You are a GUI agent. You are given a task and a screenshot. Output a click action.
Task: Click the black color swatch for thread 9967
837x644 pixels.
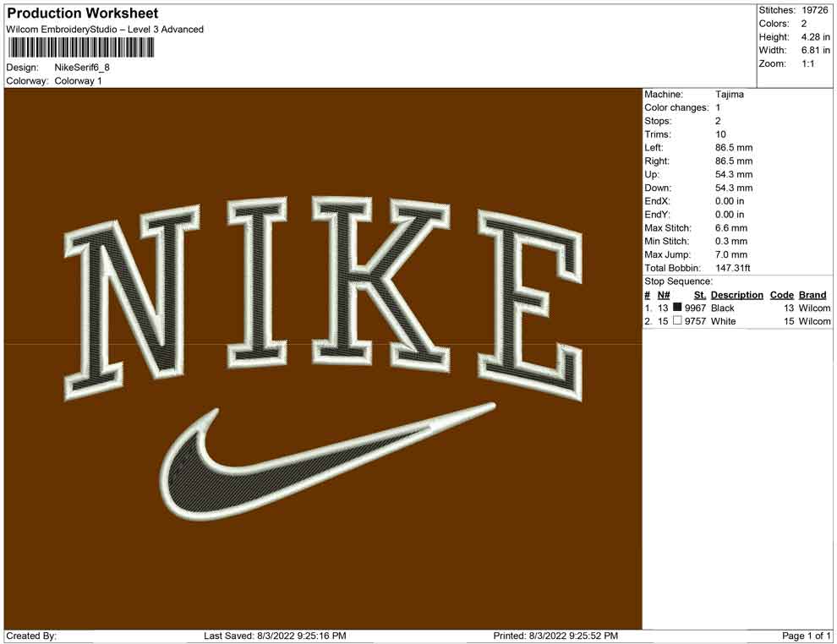677,307
